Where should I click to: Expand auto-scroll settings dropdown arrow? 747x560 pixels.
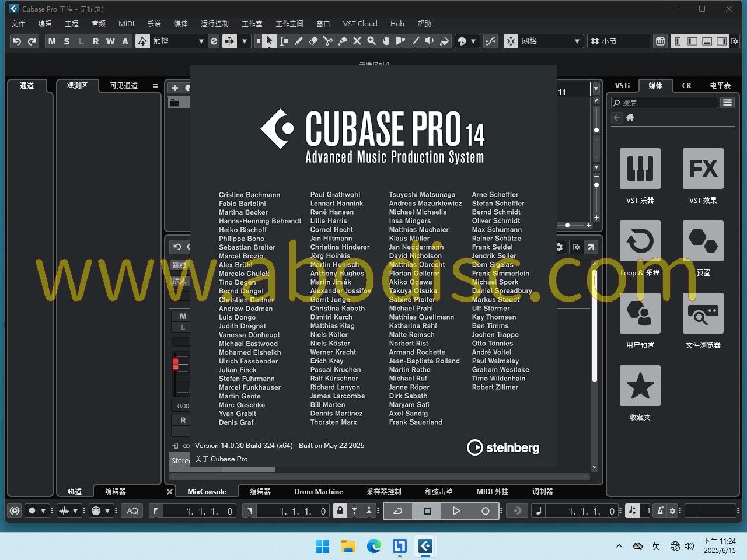click(245, 41)
